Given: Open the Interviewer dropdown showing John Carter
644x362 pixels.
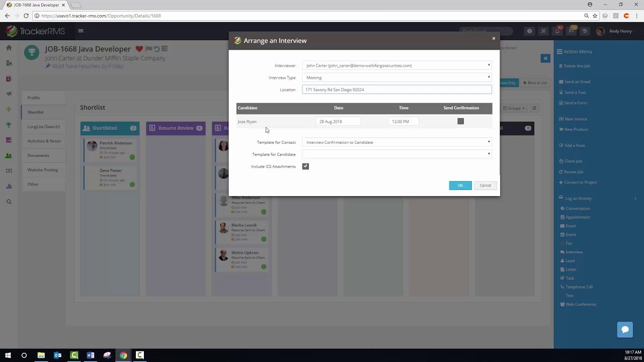Looking at the screenshot, I should (397, 65).
